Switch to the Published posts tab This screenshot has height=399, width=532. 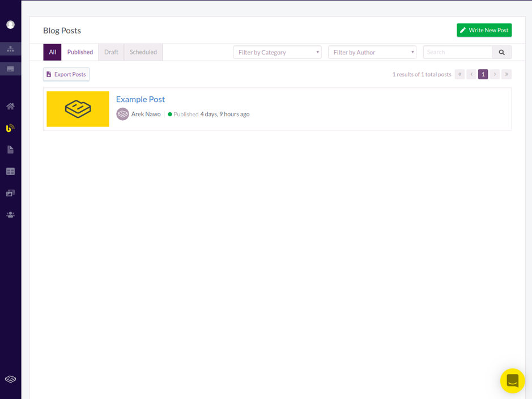pyautogui.click(x=80, y=52)
